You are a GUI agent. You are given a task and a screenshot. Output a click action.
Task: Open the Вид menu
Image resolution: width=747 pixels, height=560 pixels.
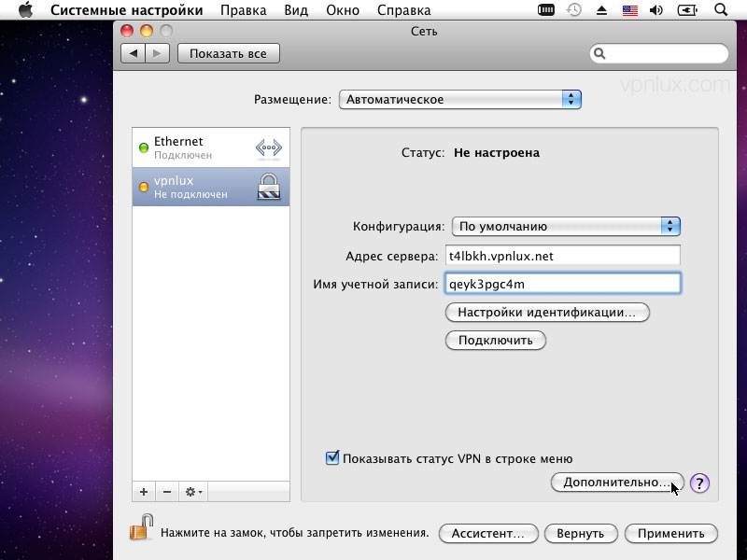296,10
